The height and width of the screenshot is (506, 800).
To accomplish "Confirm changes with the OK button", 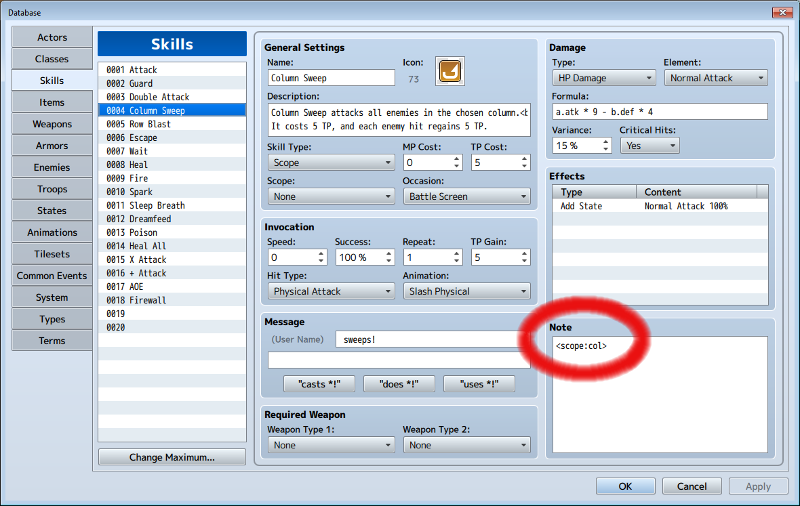I will click(x=626, y=486).
